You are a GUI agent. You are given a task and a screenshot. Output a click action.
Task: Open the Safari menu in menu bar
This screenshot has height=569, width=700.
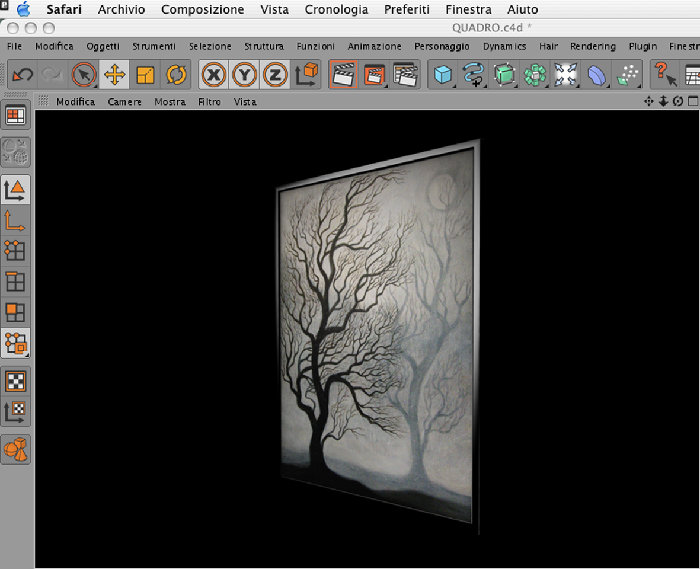64,9
